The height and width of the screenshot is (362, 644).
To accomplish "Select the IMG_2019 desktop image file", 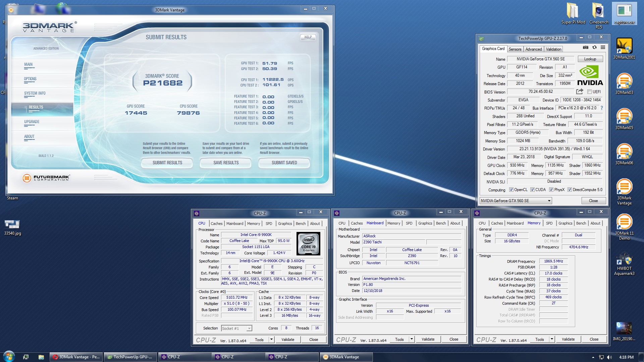I will pos(624,331).
